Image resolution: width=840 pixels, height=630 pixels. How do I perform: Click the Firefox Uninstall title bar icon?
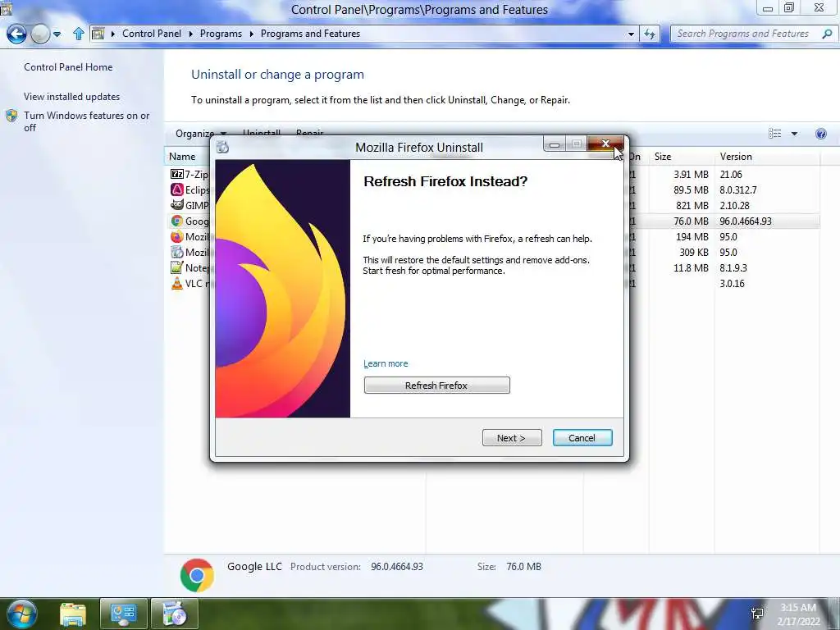[x=223, y=148]
